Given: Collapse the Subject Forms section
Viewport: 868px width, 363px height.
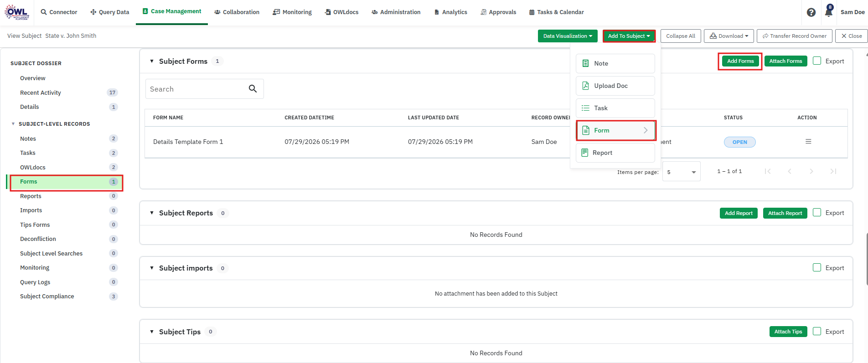Looking at the screenshot, I should click(152, 61).
